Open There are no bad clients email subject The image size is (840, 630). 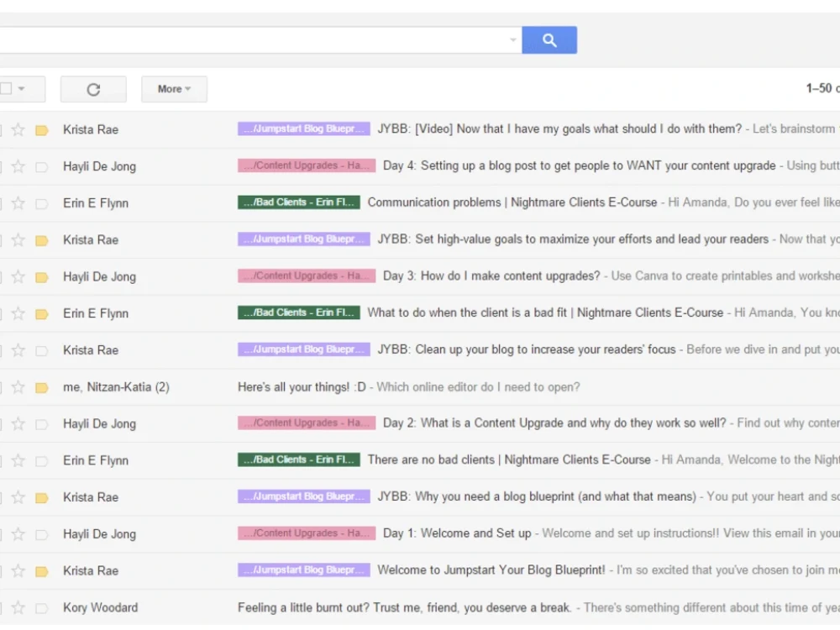click(x=509, y=459)
